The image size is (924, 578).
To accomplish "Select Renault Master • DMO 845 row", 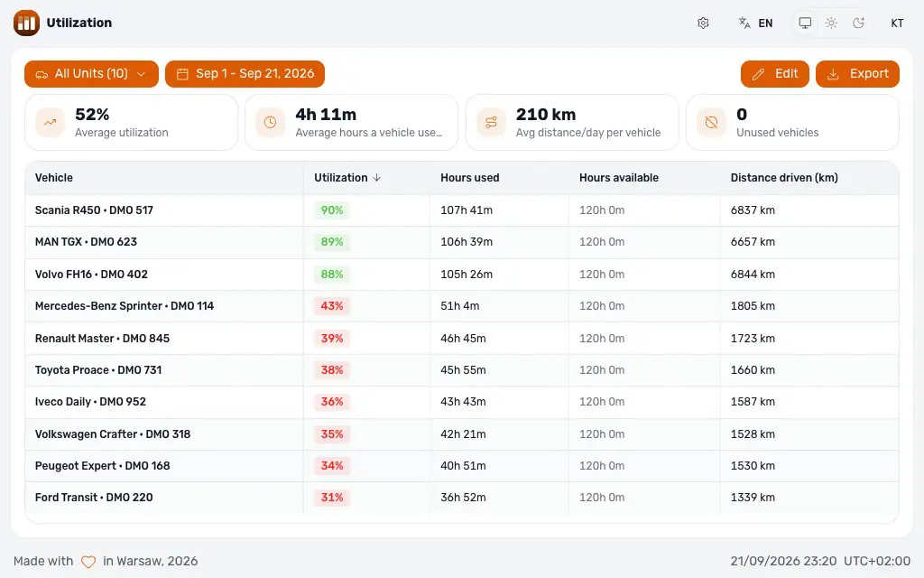I will point(462,339).
